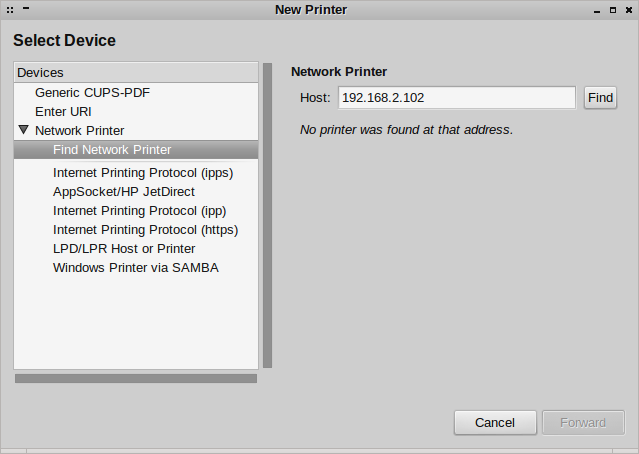The image size is (639, 454).
Task: Select Generic CUPS-PDF device
Action: (92, 92)
